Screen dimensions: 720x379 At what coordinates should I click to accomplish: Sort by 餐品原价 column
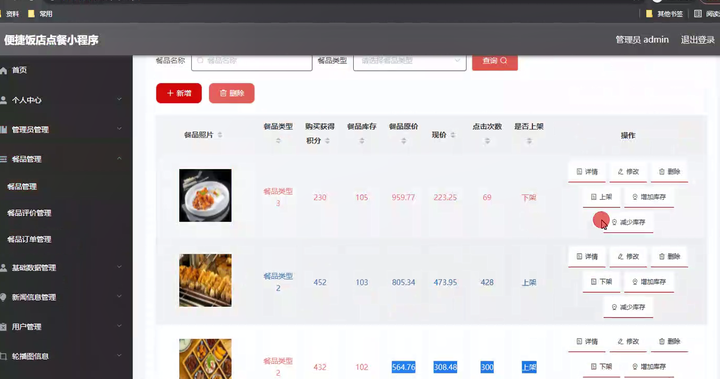click(x=404, y=141)
